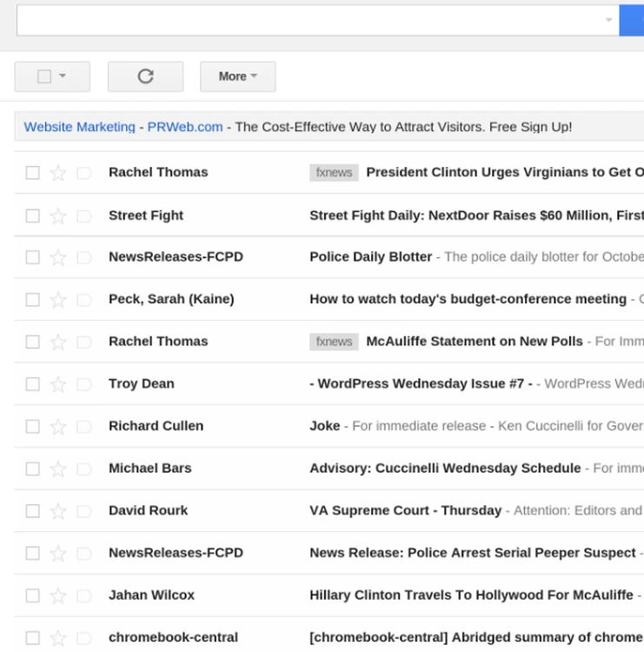Open the Website Marketing ad link

80,127
